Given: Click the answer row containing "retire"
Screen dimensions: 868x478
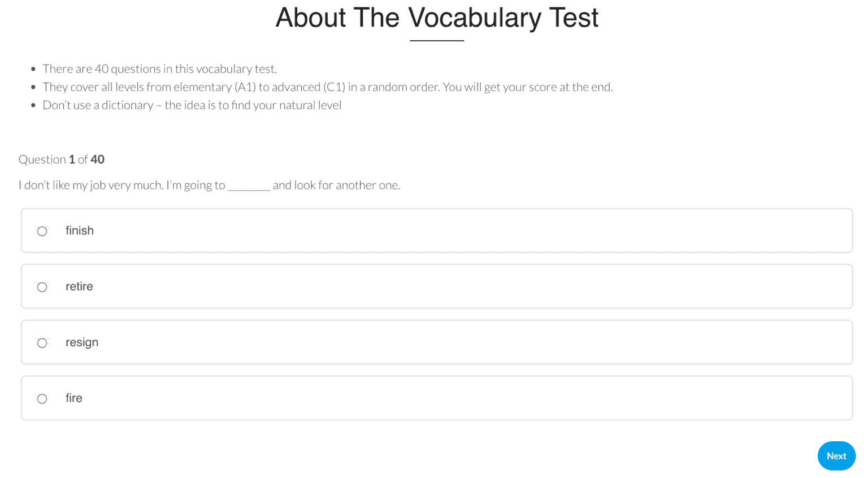Looking at the screenshot, I should click(x=436, y=286).
